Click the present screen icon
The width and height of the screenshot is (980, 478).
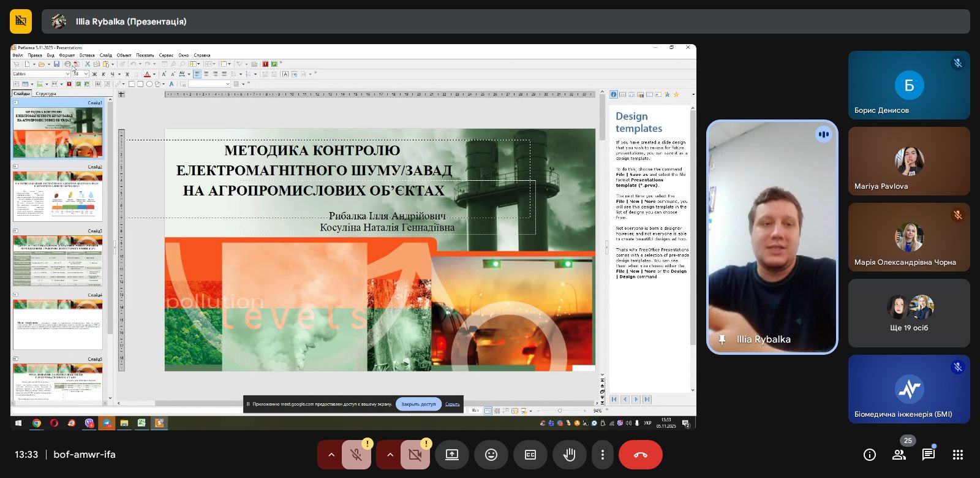tap(452, 455)
